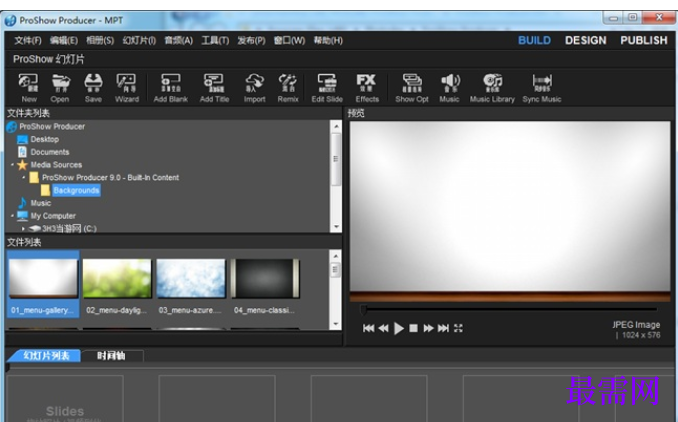The height and width of the screenshot is (422, 678).
Task: Jump to start of preview
Action: pyautogui.click(x=368, y=328)
